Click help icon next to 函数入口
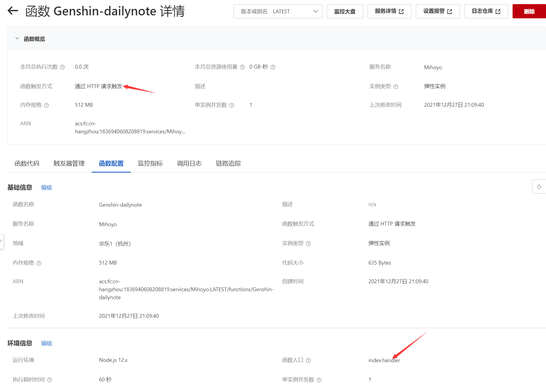Viewport: 546px width, 392px height. click(308, 360)
